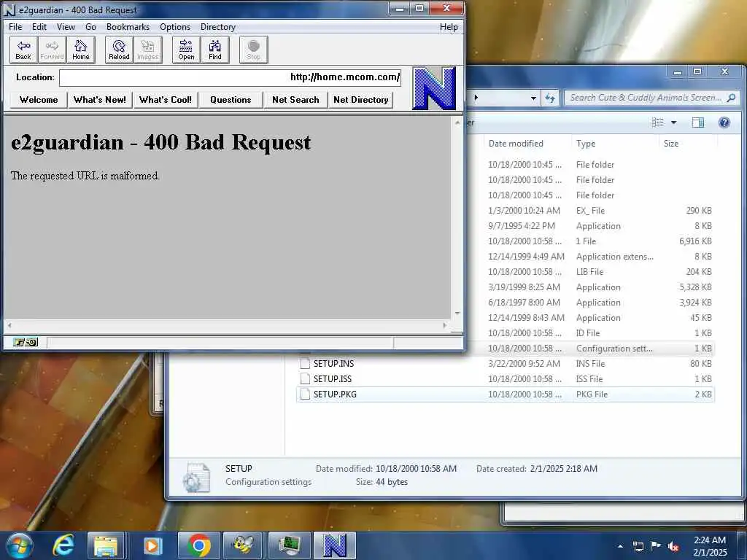Open Google Chrome from taskbar
Viewport: 747px width, 560px height.
(198, 545)
